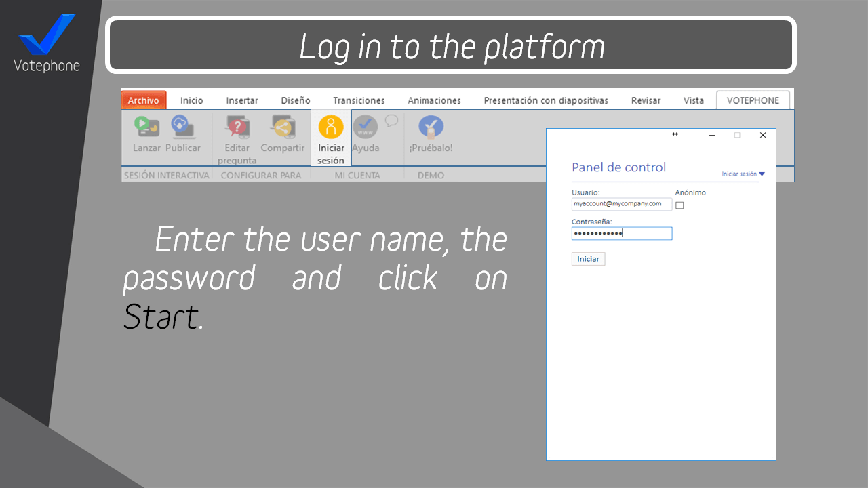Switch to the Inicio tab
The image size is (868, 488).
pos(192,100)
